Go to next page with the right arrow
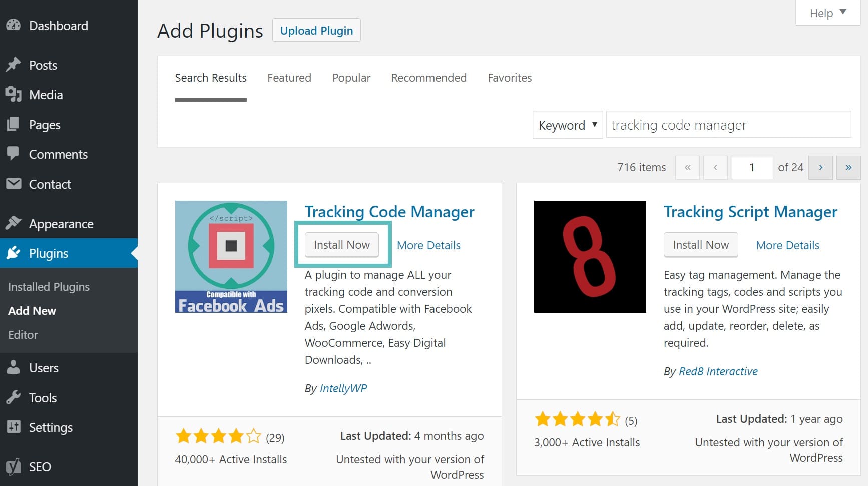 820,167
